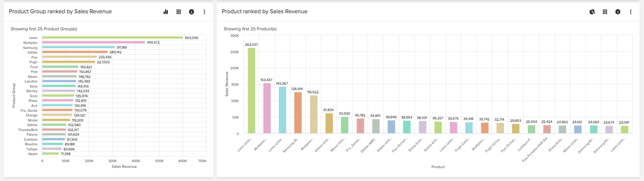Click the 'Pro_Series' group label
Image resolution: width=644 pixels, height=181 pixels.
point(29,111)
